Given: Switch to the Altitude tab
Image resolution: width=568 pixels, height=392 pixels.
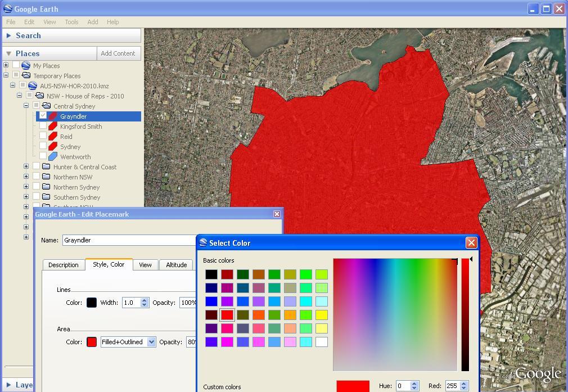Looking at the screenshot, I should (x=177, y=265).
